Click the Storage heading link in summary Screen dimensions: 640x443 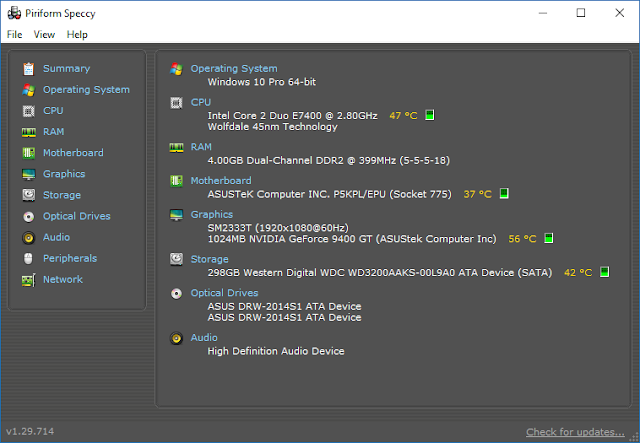(x=209, y=259)
